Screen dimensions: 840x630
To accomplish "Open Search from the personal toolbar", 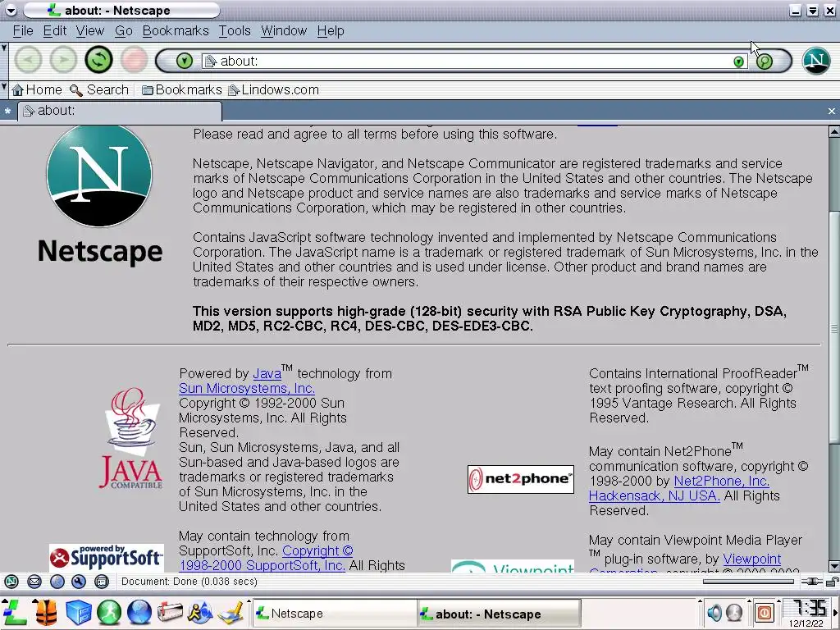I will click(x=99, y=90).
